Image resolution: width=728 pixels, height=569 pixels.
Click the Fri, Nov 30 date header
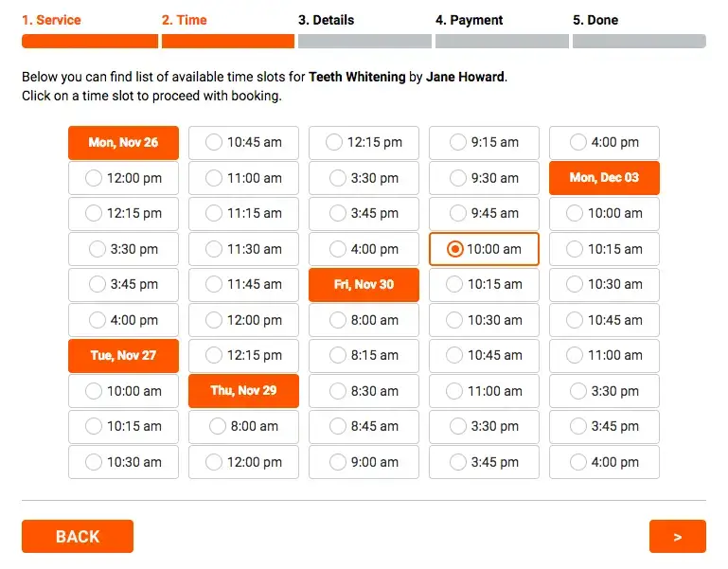click(364, 284)
